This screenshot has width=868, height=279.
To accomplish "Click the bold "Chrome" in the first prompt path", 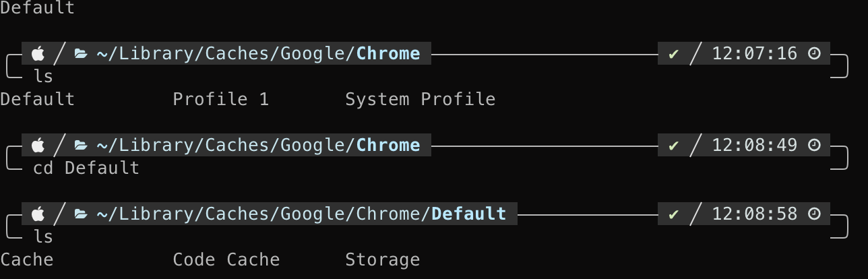I will [x=388, y=53].
